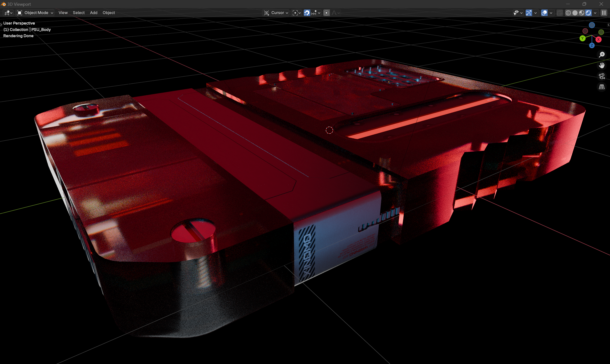Open the shading options dropdown arrow
This screenshot has width=610, height=364.
tap(595, 13)
